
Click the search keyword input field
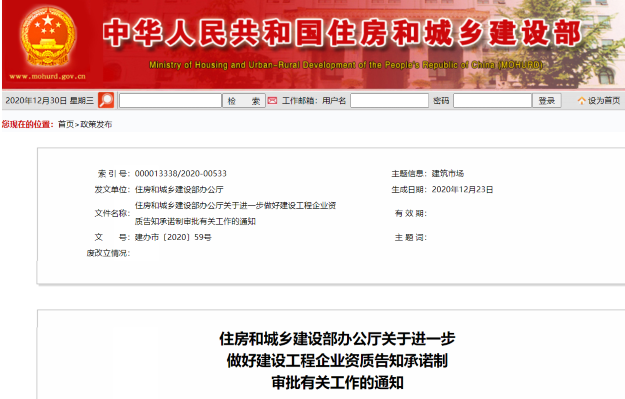170,100
